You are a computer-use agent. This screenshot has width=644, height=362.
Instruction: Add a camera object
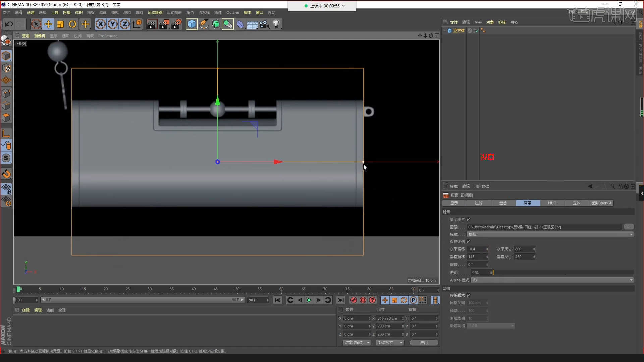[264, 24]
